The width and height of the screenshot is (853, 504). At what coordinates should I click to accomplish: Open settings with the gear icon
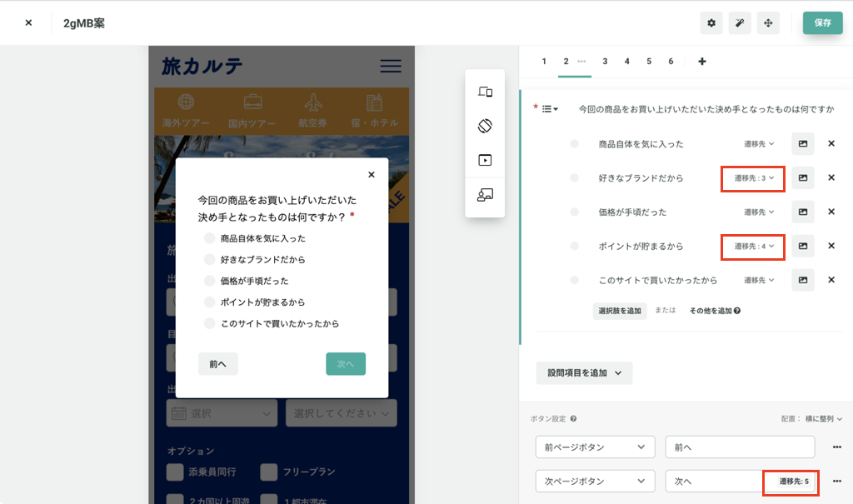[711, 22]
